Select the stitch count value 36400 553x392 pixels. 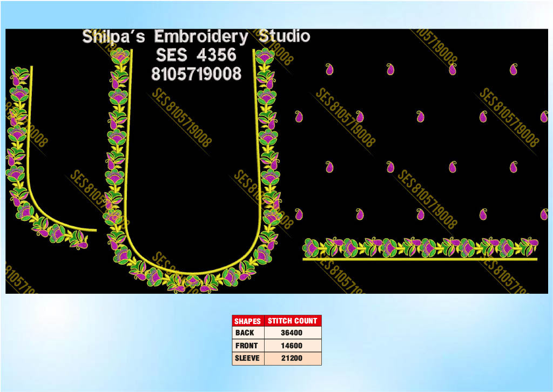(292, 333)
